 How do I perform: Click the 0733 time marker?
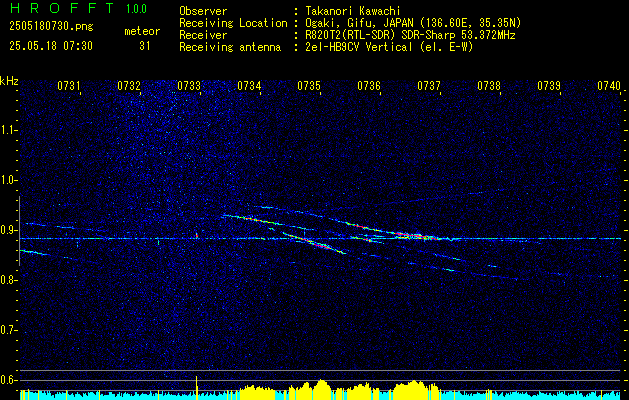pos(189,86)
